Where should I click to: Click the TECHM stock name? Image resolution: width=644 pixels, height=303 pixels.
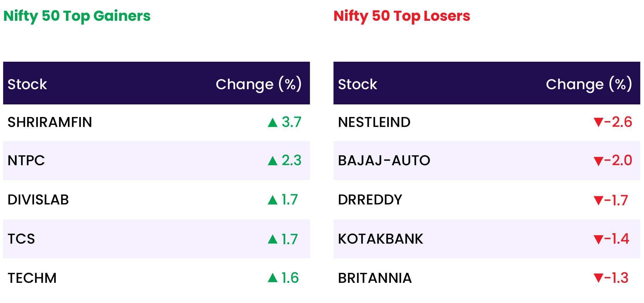[32, 278]
